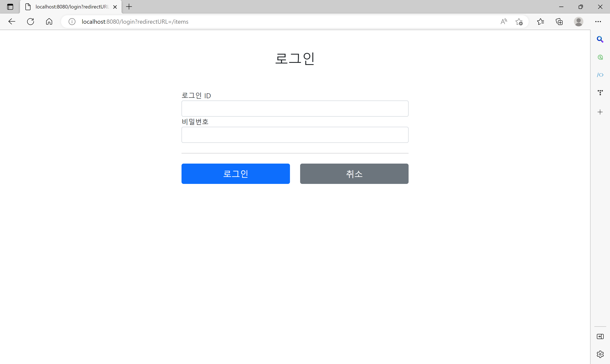The image size is (610, 364).
Task: Add this page to favorites
Action: [x=519, y=22]
